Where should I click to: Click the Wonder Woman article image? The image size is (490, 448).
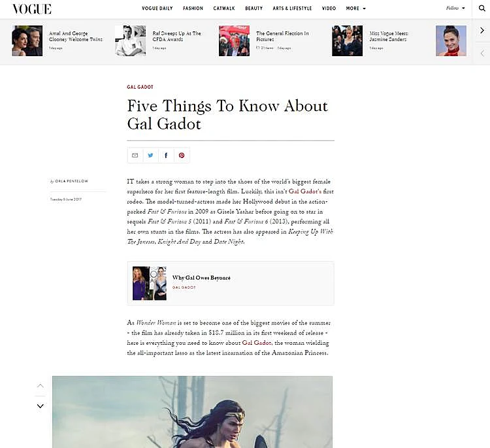(x=192, y=412)
